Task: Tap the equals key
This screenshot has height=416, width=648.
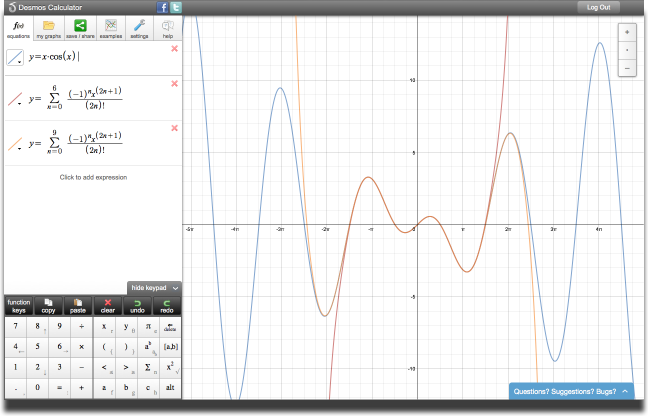Action: click(60, 387)
